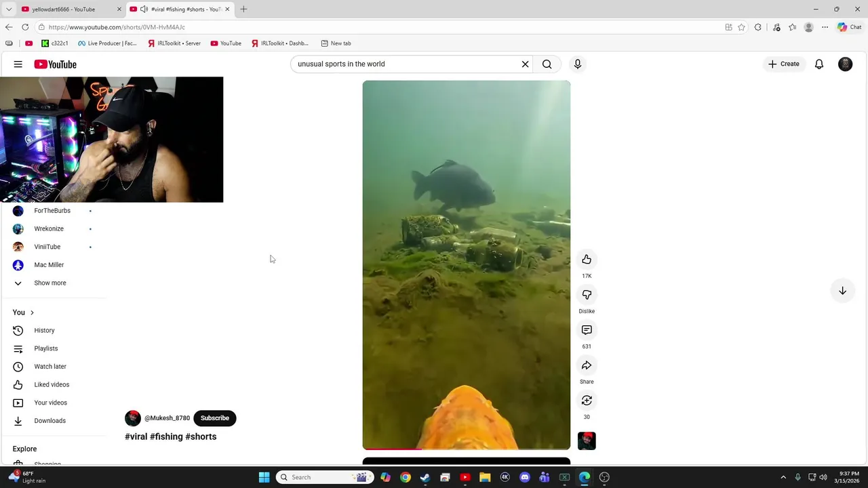The image size is (868, 488).
Task: Mute the tab's audio speaker icon
Action: tap(144, 9)
